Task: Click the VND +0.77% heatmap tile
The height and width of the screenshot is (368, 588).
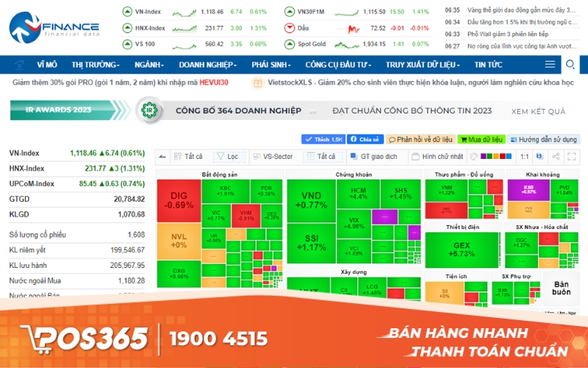Action: point(311,200)
